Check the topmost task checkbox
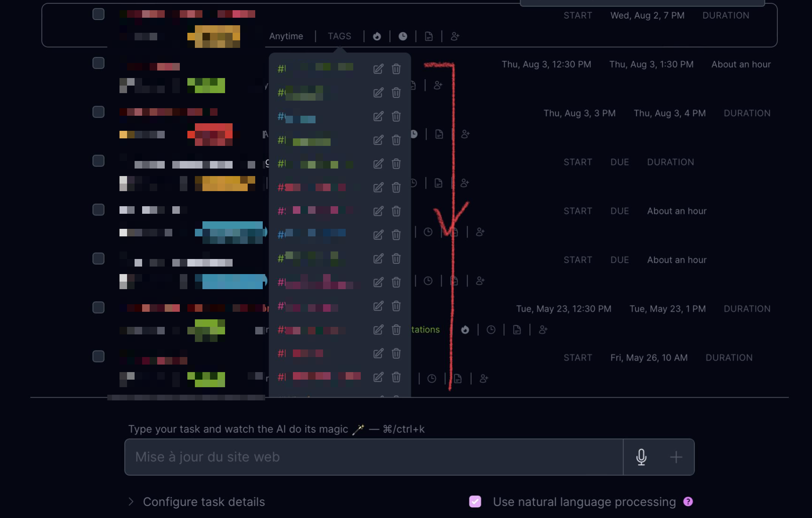 pos(98,14)
